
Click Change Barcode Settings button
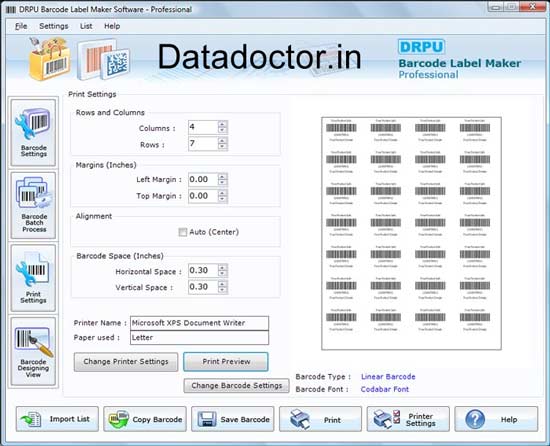pyautogui.click(x=236, y=386)
